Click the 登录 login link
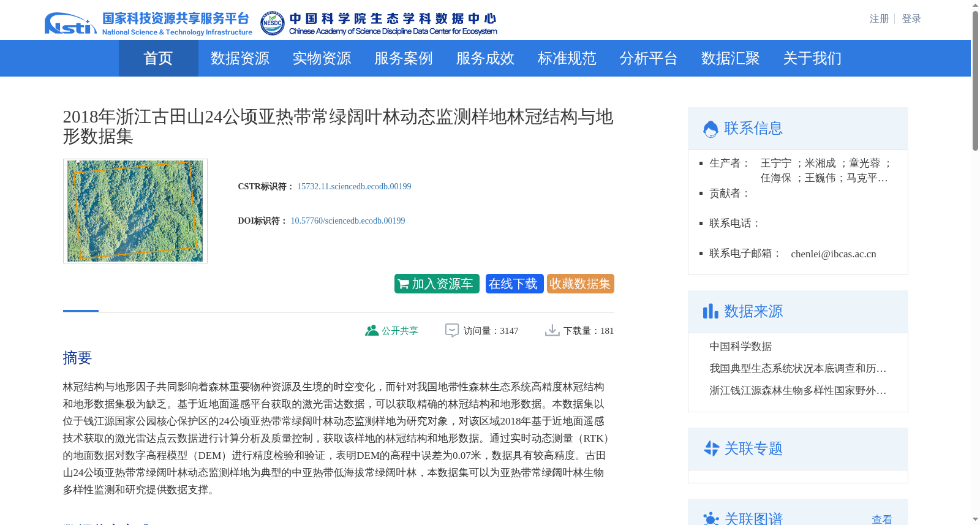Screen dimensions: 980x525 coord(911,19)
